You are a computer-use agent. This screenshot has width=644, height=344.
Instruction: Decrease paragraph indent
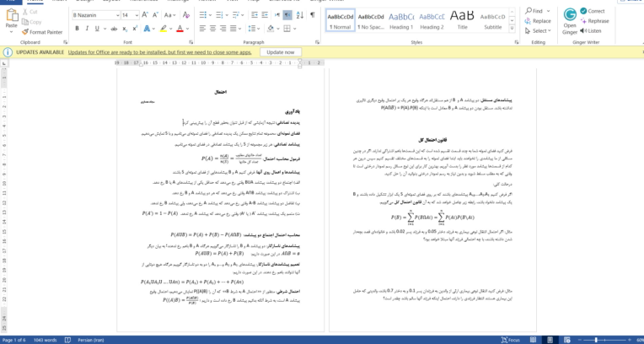[x=255, y=15]
